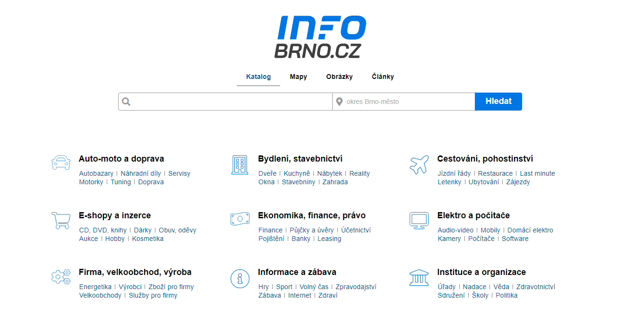644x317 pixels.
Task: Click the airplane icon for Cestování
Action: 419,164
